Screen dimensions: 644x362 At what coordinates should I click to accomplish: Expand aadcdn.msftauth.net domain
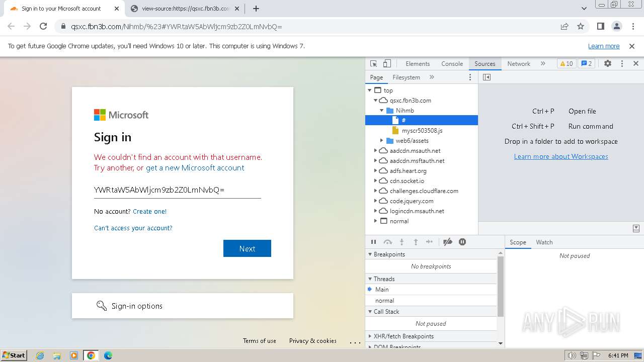point(375,161)
